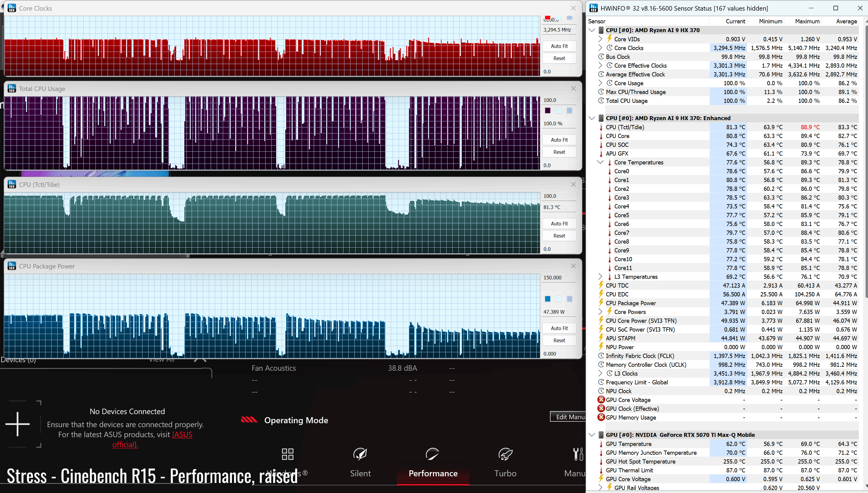Open light blue grid swatch in Total CPU Usage graph

[558, 110]
